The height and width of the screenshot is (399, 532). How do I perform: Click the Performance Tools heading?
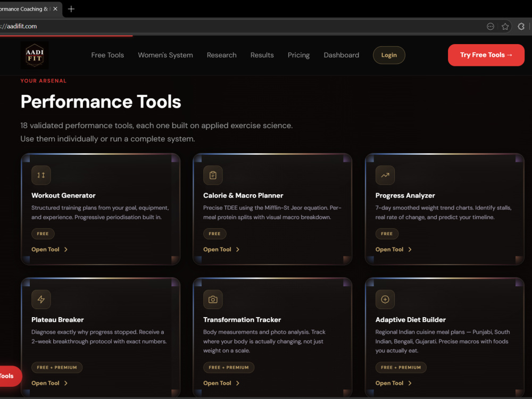(x=101, y=102)
